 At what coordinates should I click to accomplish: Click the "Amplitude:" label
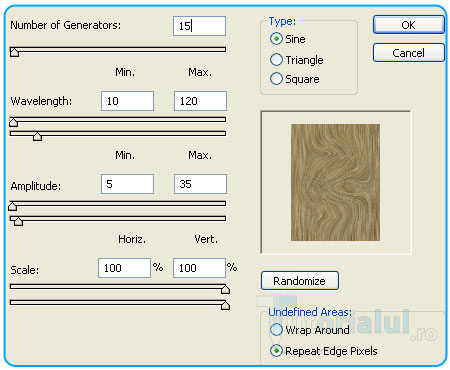pos(36,186)
